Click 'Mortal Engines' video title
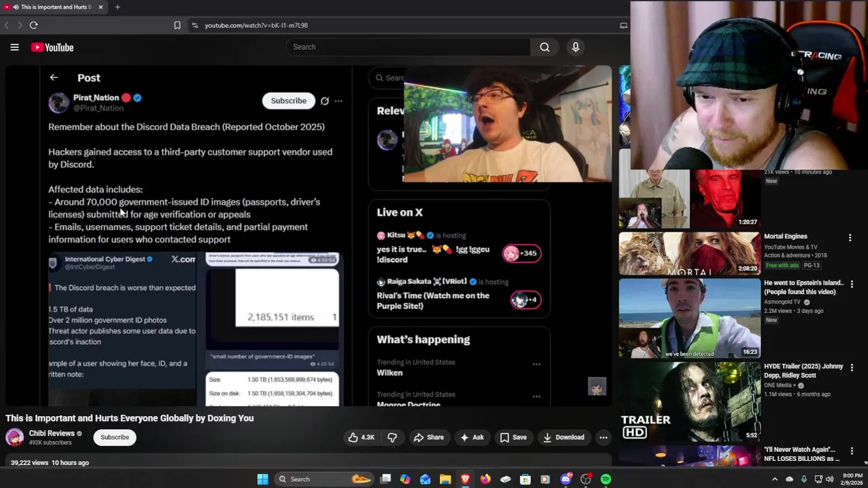The width and height of the screenshot is (868, 488). (785, 237)
